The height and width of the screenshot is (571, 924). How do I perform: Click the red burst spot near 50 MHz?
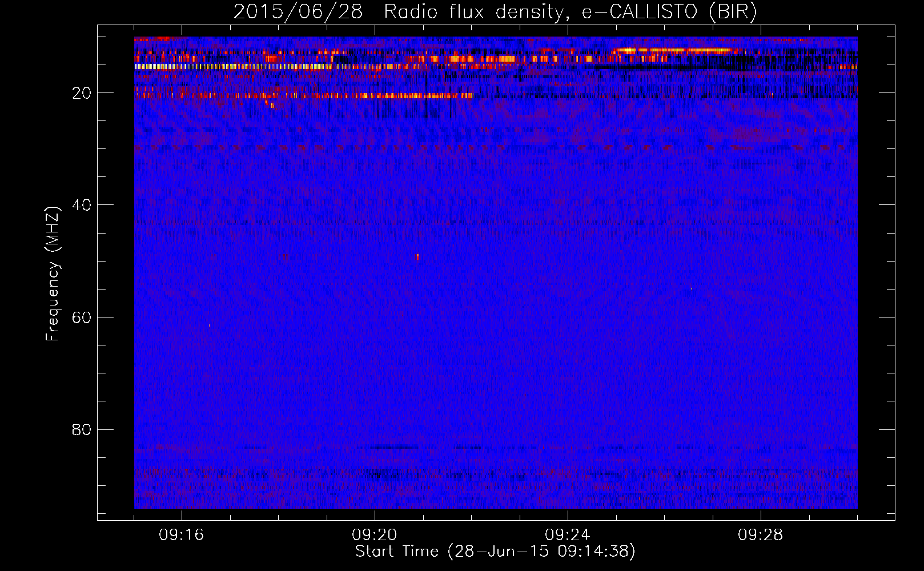pos(417,257)
